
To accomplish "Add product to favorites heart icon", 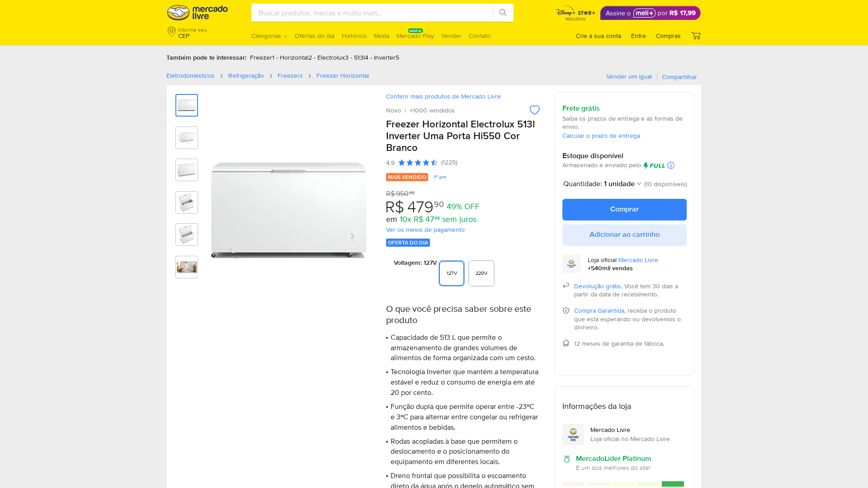I will 535,110.
